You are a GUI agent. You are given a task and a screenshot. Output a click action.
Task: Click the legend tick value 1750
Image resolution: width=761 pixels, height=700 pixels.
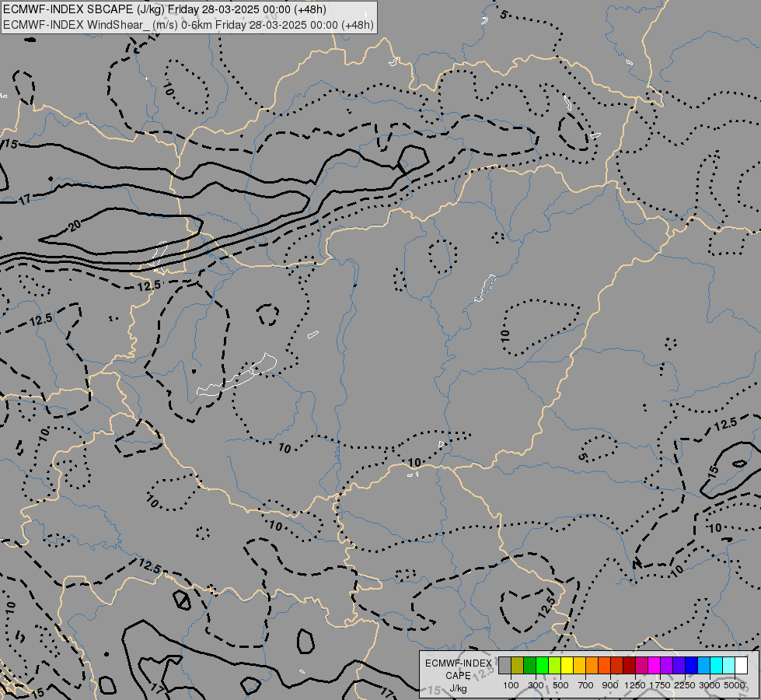(x=660, y=685)
